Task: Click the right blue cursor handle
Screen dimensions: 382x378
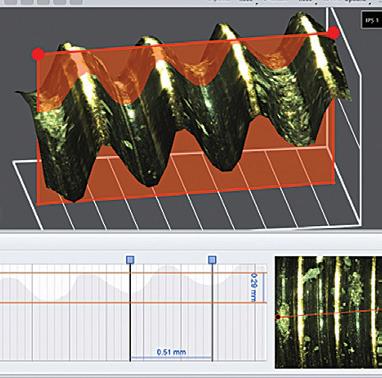Action: click(x=212, y=260)
